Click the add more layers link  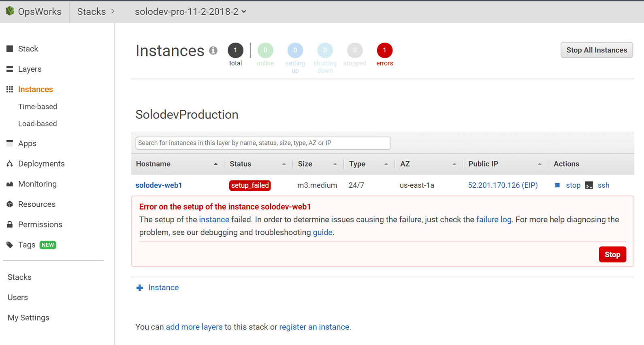[194, 327]
